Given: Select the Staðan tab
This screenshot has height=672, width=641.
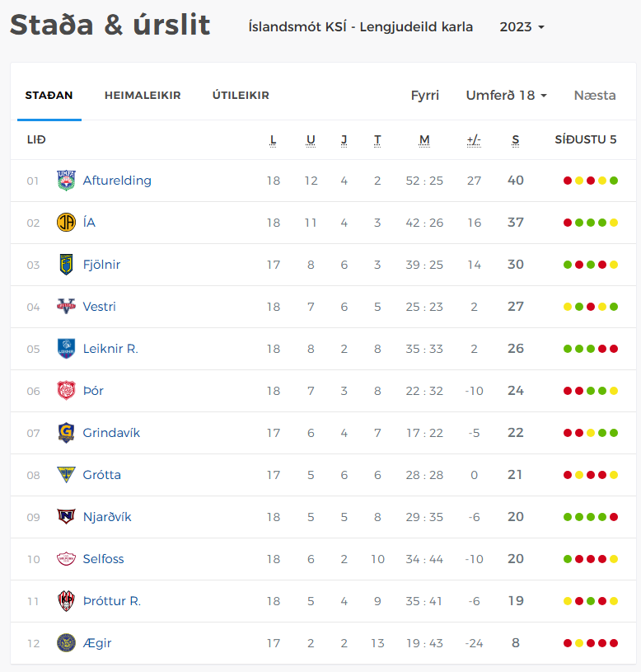Looking at the screenshot, I should click(49, 95).
